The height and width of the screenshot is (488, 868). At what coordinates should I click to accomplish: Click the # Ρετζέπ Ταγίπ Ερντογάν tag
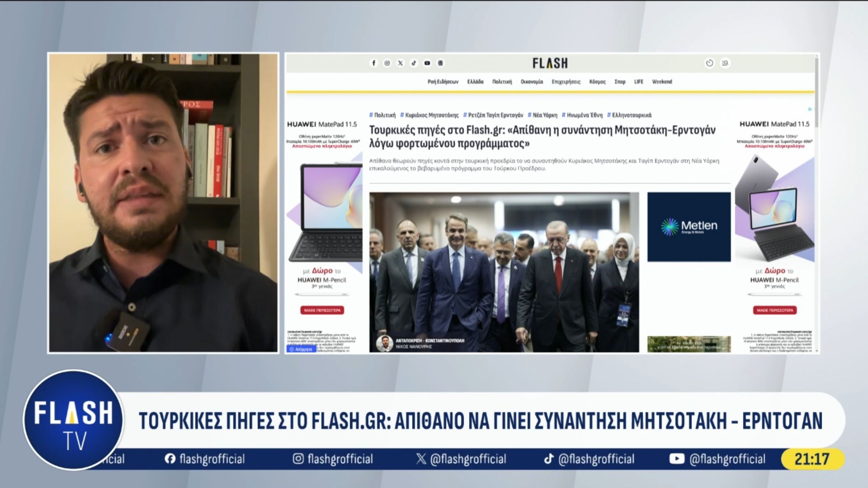point(493,115)
